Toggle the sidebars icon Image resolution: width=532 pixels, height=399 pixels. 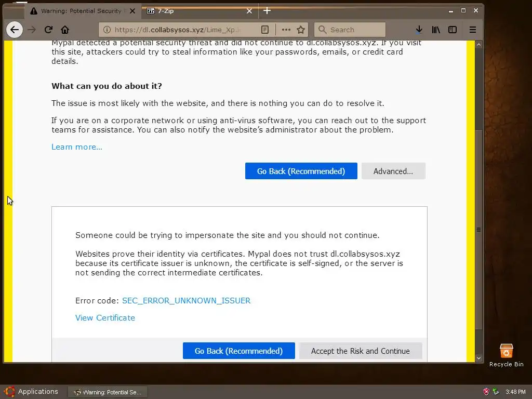(453, 30)
